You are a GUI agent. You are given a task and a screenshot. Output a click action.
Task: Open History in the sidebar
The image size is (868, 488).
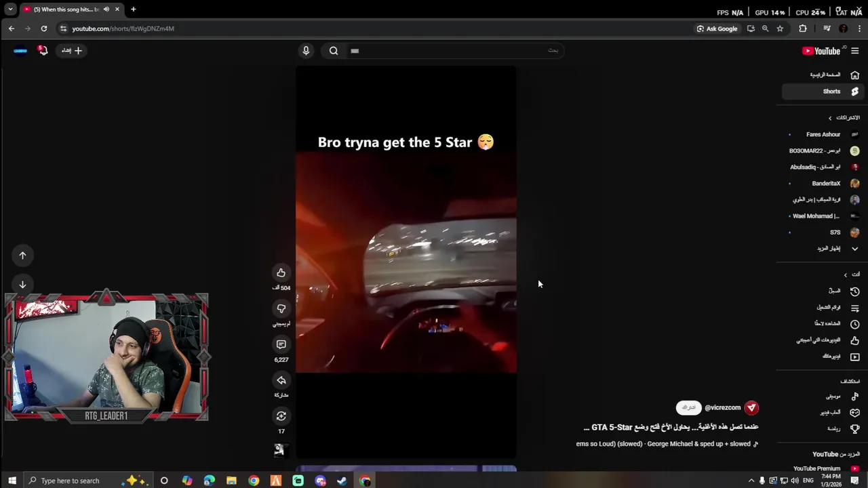(x=821, y=291)
